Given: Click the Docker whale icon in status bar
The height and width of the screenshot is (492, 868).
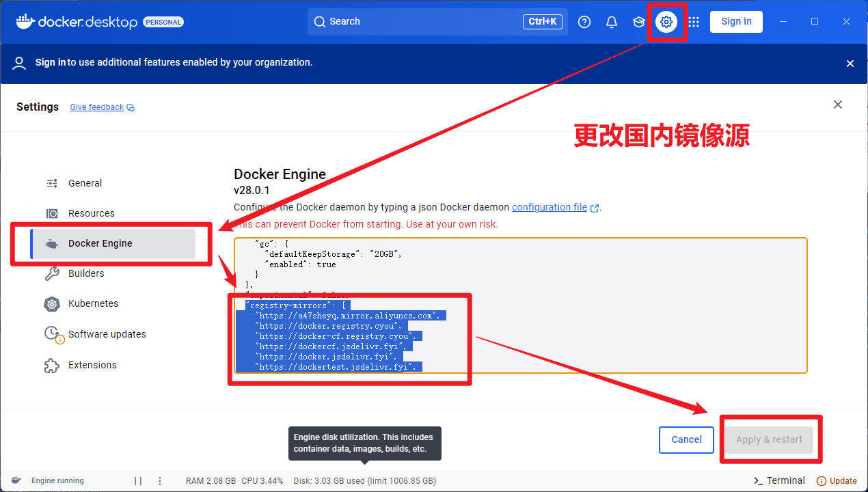Looking at the screenshot, I should (16, 480).
